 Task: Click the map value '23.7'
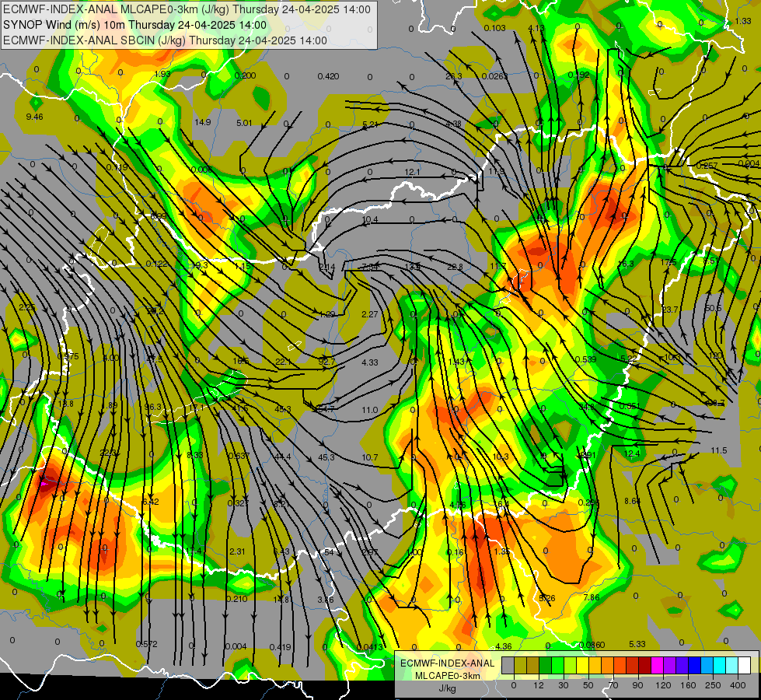[x=670, y=310]
